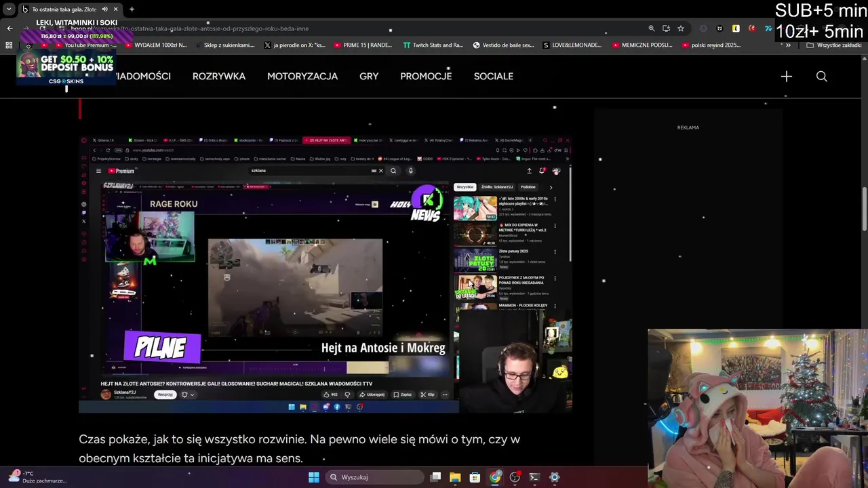Viewport: 868px width, 488px height.
Task: Click the embedded article screenshot image
Action: (x=325, y=274)
